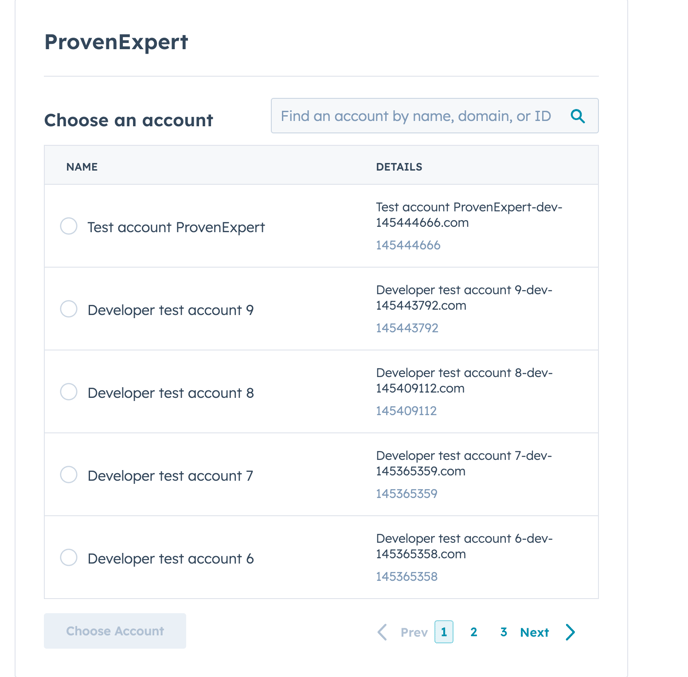Open account ID 145444666 link

click(x=408, y=245)
